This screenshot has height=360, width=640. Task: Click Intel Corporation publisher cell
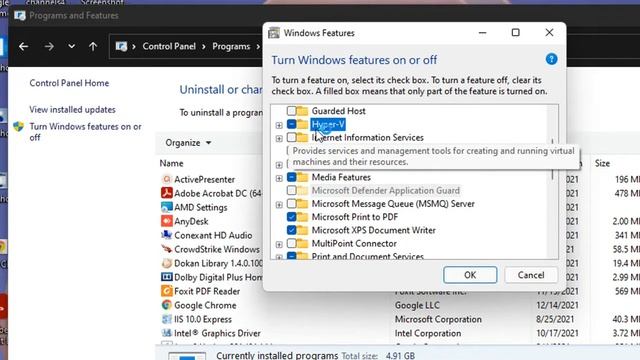tap(428, 333)
